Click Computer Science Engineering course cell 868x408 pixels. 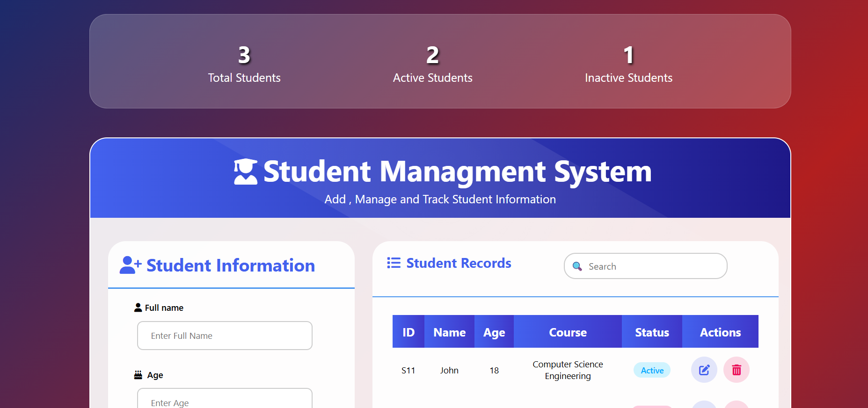coord(568,370)
